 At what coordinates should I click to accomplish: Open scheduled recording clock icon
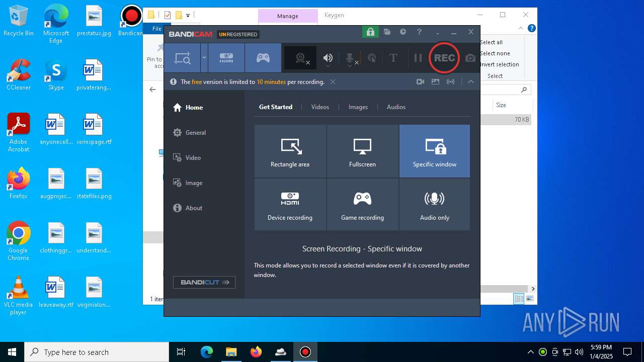click(403, 32)
